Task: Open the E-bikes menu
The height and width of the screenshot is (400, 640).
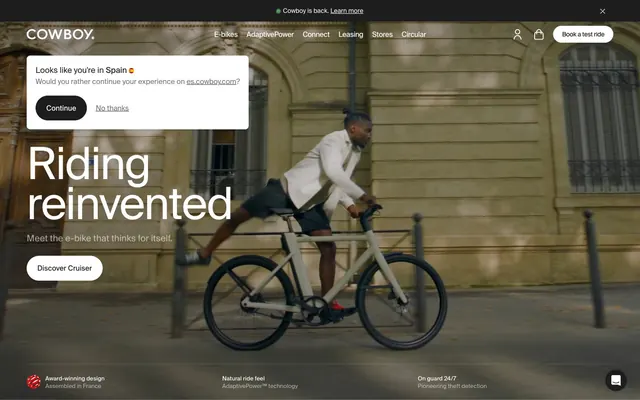Action: [x=226, y=34]
